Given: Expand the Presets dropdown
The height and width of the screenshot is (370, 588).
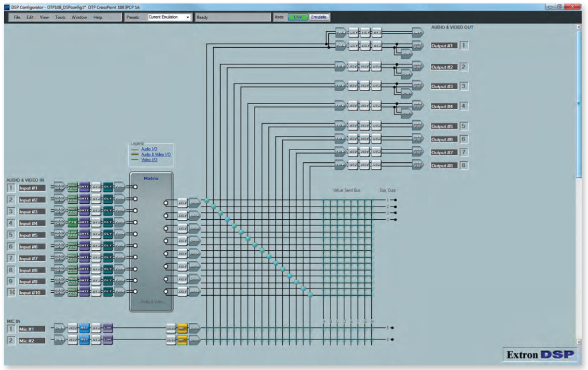Looking at the screenshot, I should coord(187,17).
